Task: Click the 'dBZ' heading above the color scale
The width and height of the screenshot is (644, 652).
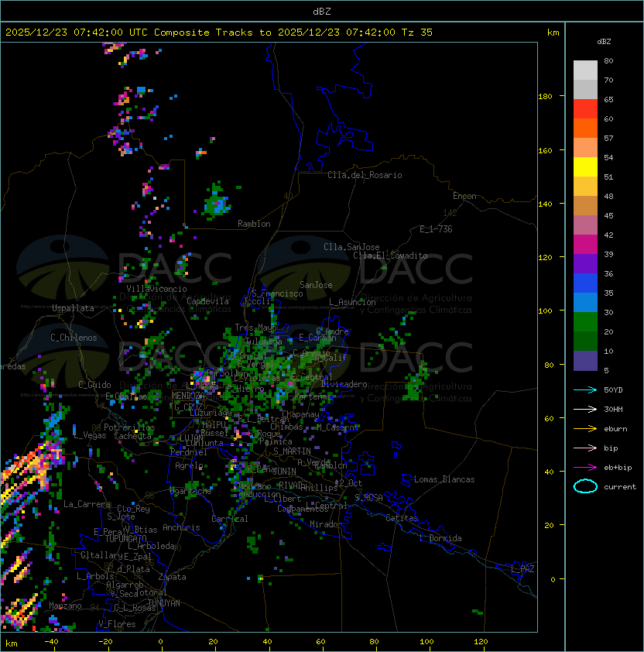Action: [x=604, y=42]
